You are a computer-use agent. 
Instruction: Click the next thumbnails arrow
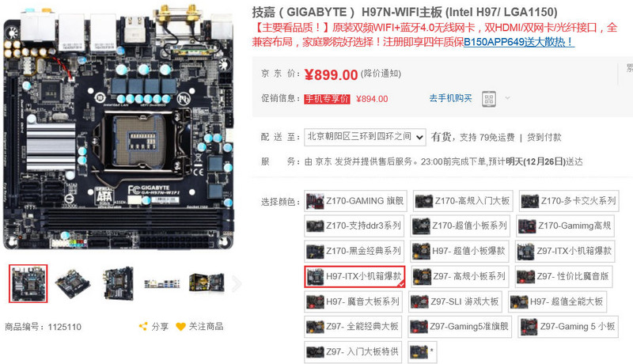point(237,284)
